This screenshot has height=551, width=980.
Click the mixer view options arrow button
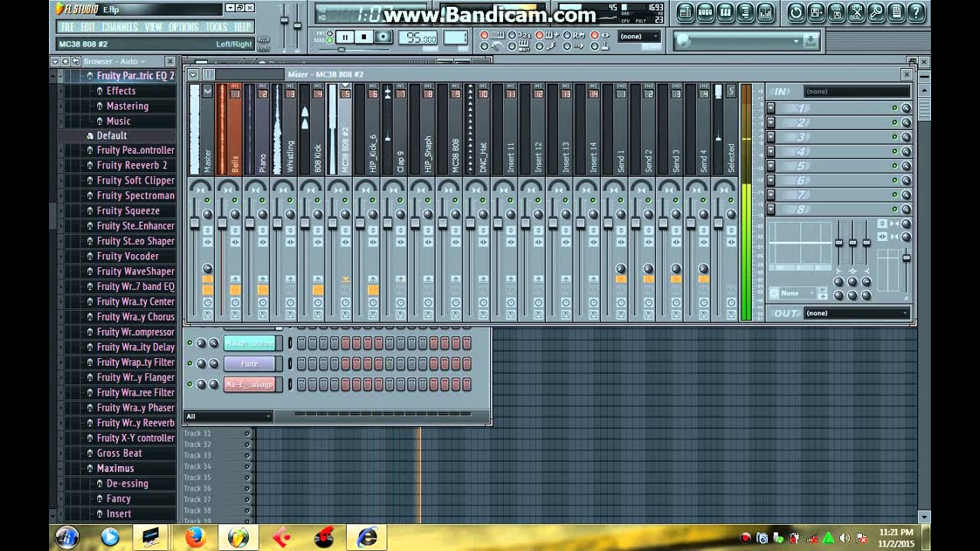tap(193, 74)
